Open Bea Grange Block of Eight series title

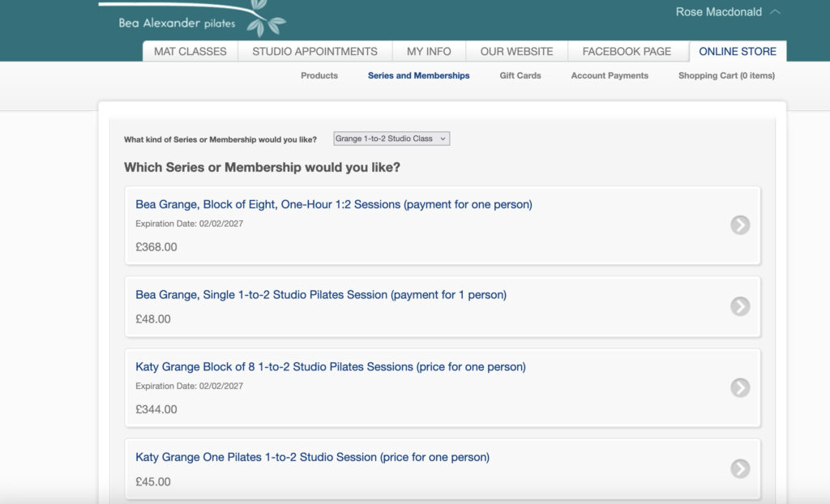334,204
